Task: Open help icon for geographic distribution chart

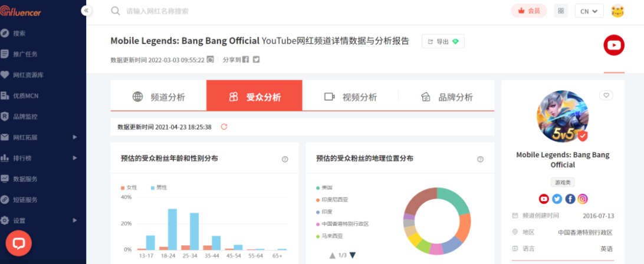Action: (480, 159)
